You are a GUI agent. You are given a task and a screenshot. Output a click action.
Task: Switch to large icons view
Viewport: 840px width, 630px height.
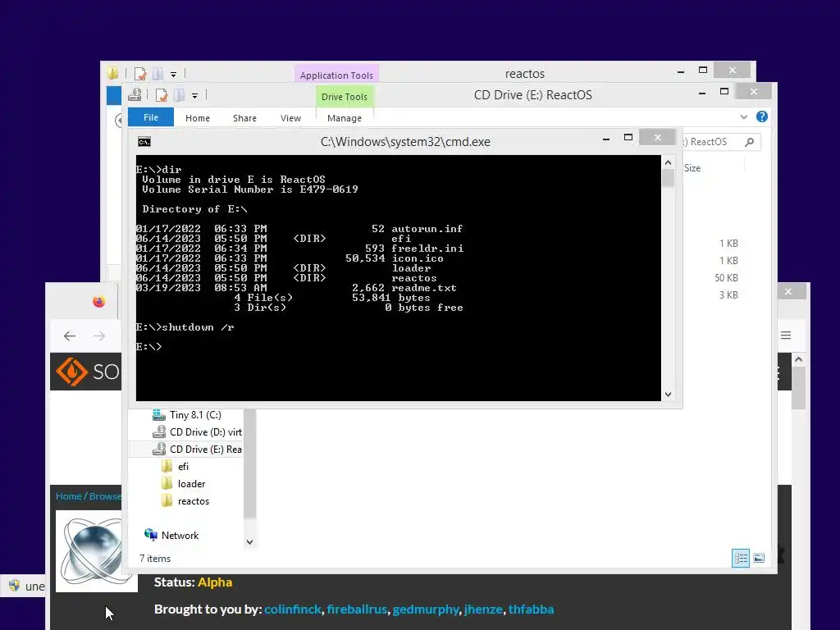point(759,558)
